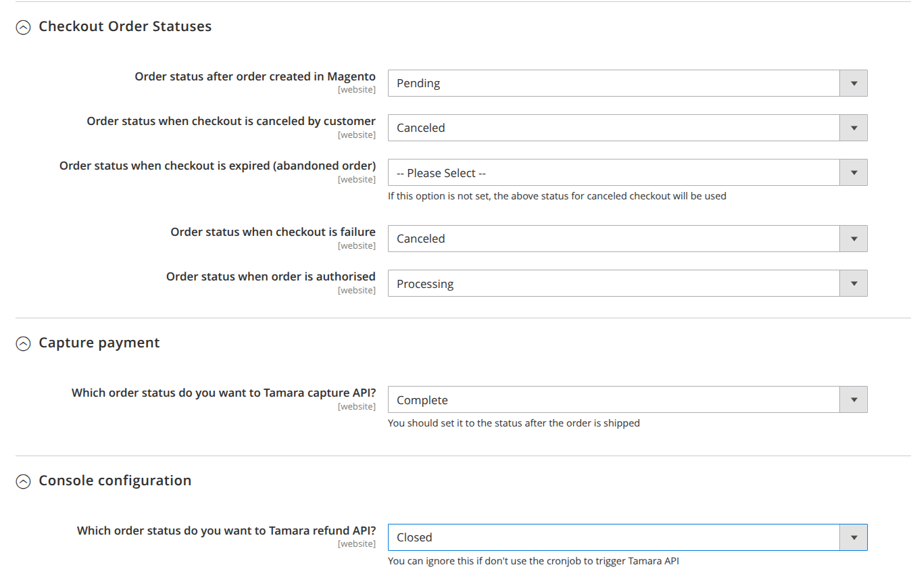Click the Complete value in the capture API dropdown
The image size is (911, 588).
(x=422, y=400)
